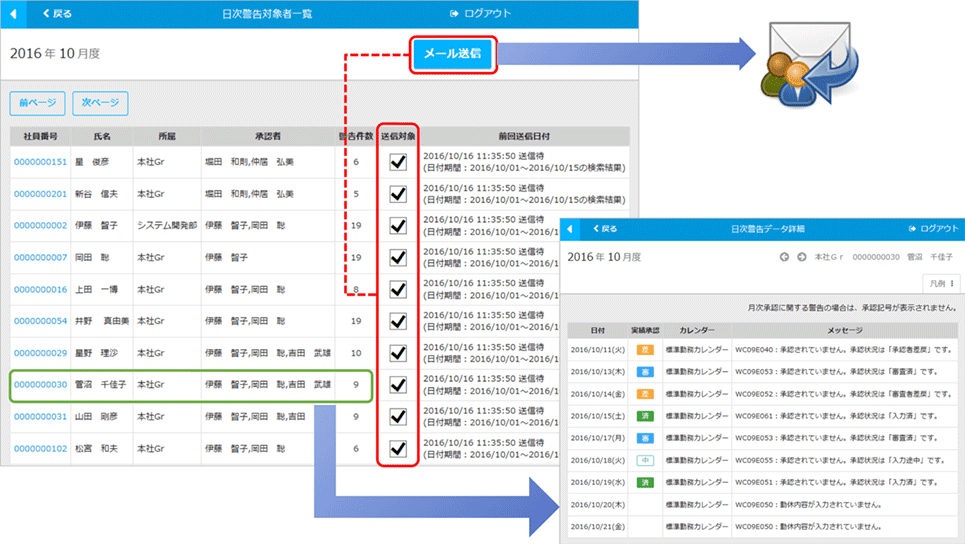Click the orange 差 status badge for 2016/10/11
The image size is (965, 544).
pyautogui.click(x=644, y=351)
